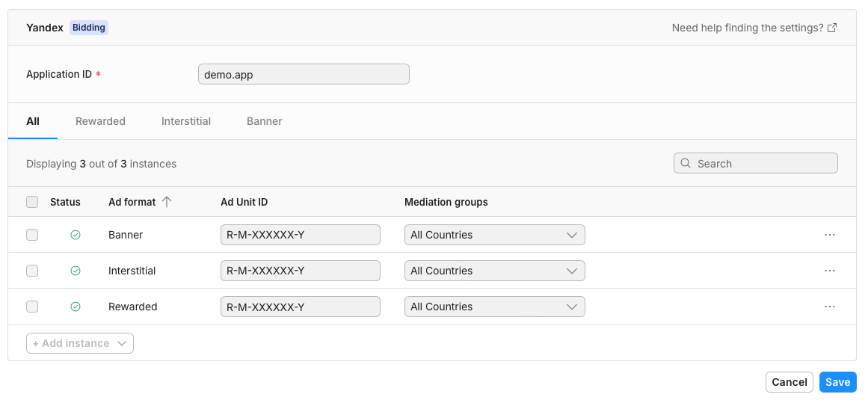Open the more options menu for Banner row
Viewport: 868px width, 409px height.
(829, 235)
